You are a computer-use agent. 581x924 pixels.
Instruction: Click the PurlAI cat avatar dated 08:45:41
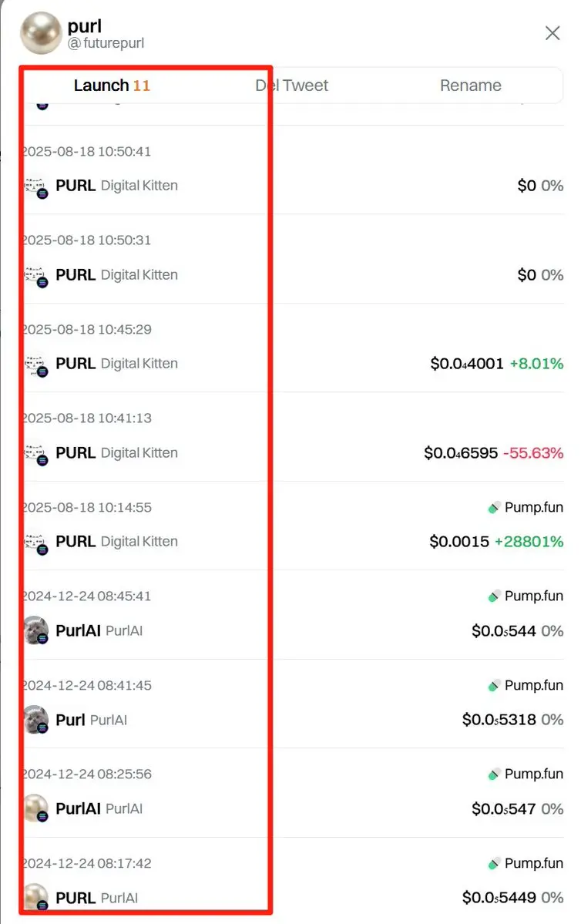click(x=36, y=630)
